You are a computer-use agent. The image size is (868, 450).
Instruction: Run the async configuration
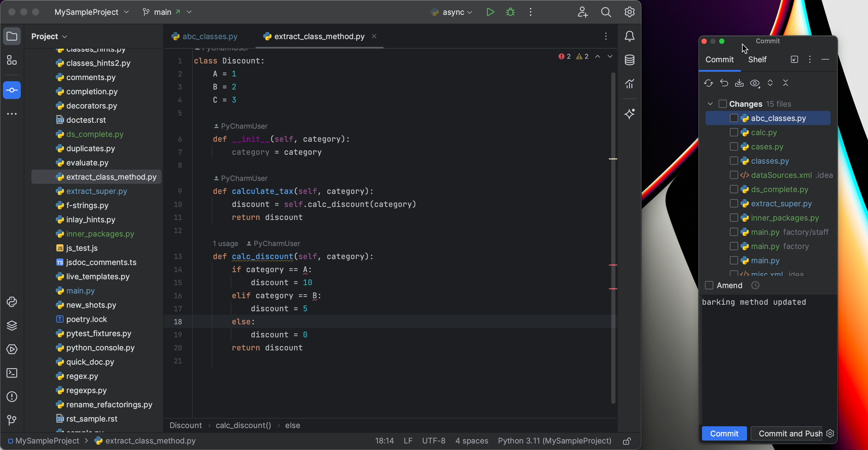tap(490, 12)
